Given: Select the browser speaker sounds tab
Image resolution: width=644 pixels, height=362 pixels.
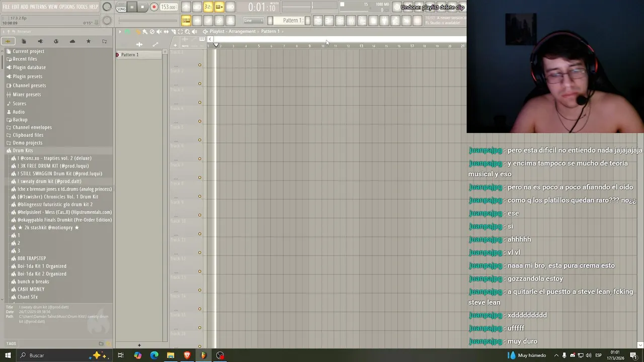Looking at the screenshot, I should (40, 41).
